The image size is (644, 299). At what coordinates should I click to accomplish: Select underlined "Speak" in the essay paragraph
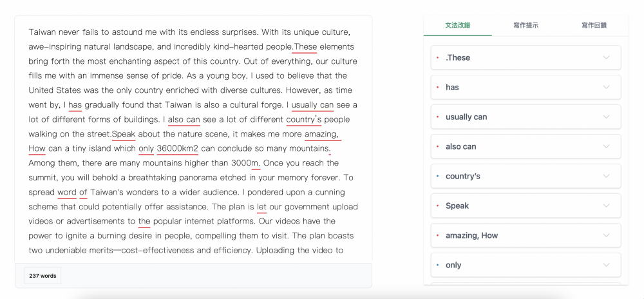click(124, 134)
